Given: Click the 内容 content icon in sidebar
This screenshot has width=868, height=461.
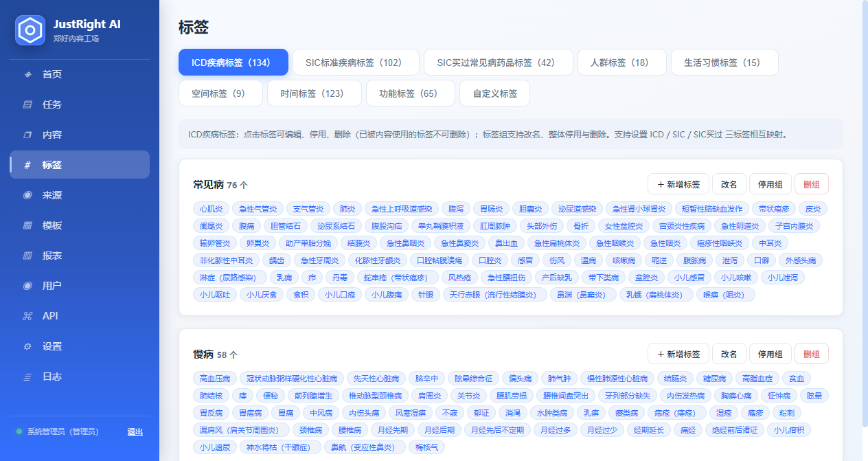Looking at the screenshot, I should [x=27, y=135].
